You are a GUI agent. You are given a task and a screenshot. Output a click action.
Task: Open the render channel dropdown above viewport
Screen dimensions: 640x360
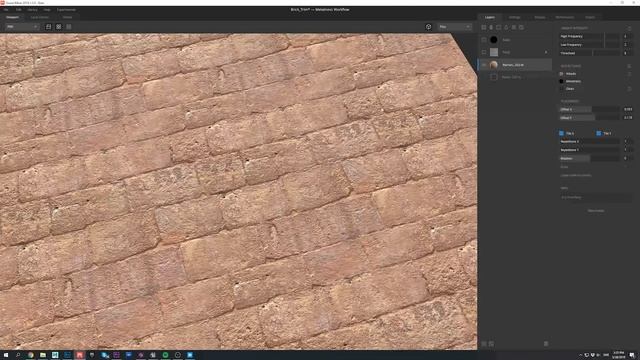(x=22, y=27)
